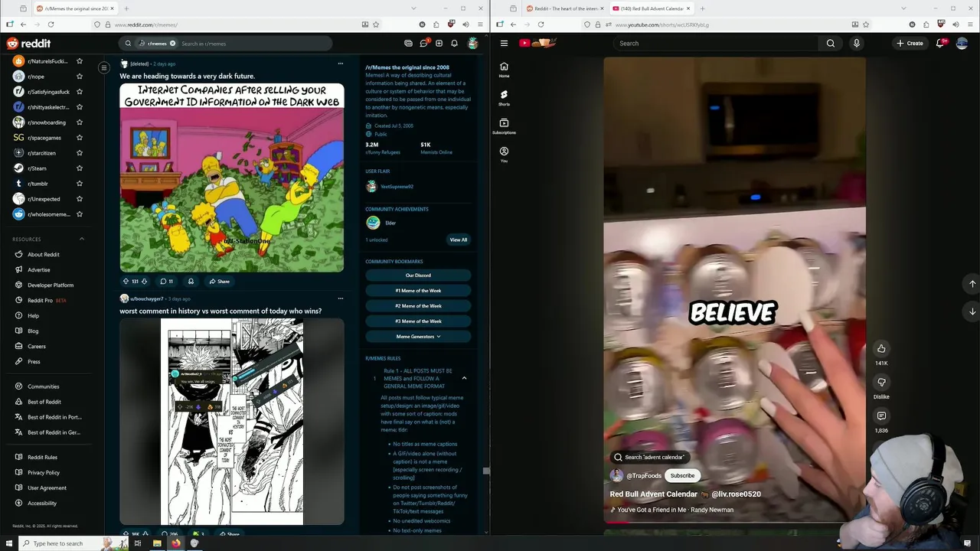Viewport: 980px width, 551px height.
Task: Toggle favorite star for r/starcitizen
Action: tap(79, 153)
